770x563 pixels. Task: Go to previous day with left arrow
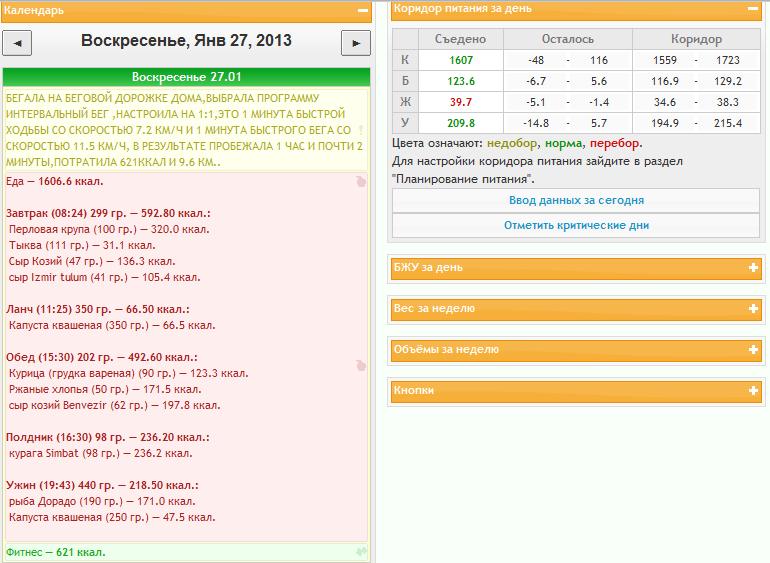[17, 43]
